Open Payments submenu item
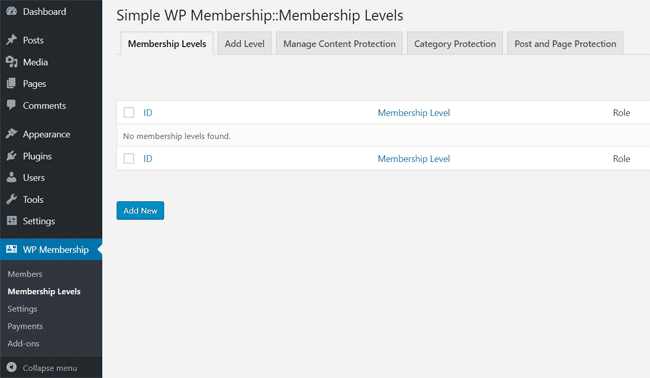Viewport: 650px width, 378px height. tap(25, 326)
